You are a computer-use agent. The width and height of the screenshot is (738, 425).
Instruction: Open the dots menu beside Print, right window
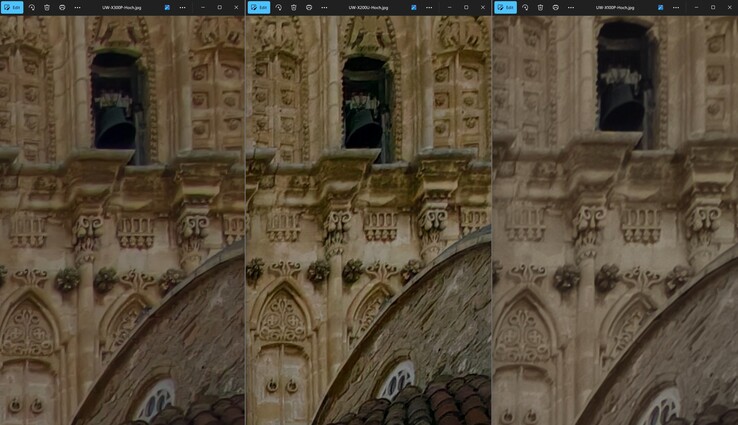[570, 7]
